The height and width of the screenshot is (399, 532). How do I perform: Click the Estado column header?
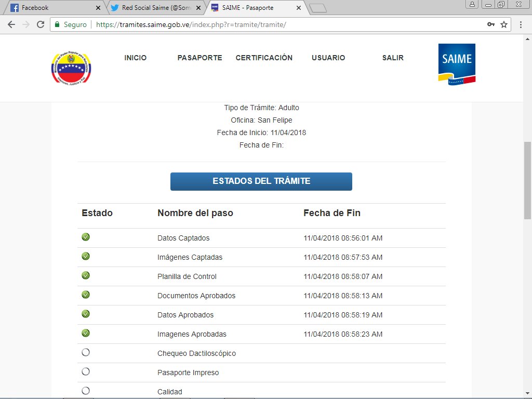click(x=97, y=213)
